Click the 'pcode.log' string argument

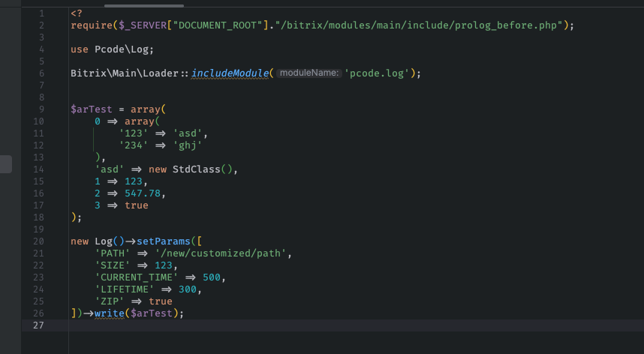tap(375, 73)
